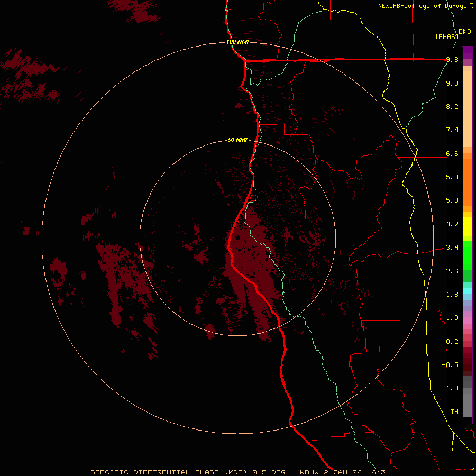Click the [PHAS] label above the legend
This screenshot has width=476, height=476.
(x=446, y=36)
